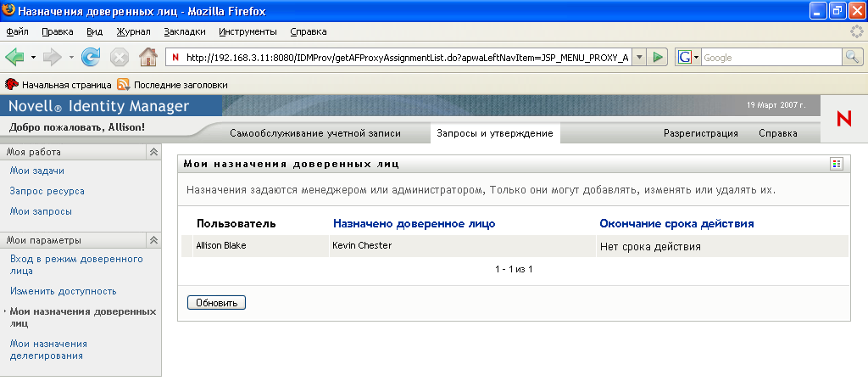Open search engine selector dropdown
The width and height of the screenshot is (868, 381).
tap(697, 58)
